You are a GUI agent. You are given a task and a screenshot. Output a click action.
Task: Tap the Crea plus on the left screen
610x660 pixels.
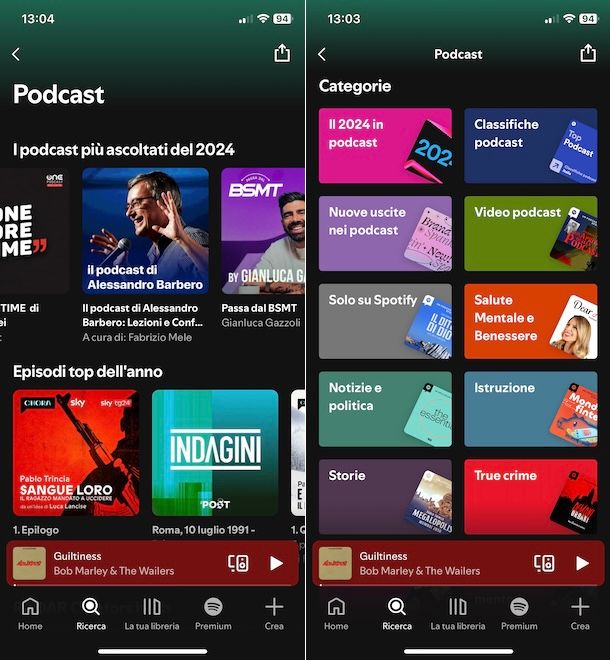click(x=274, y=614)
